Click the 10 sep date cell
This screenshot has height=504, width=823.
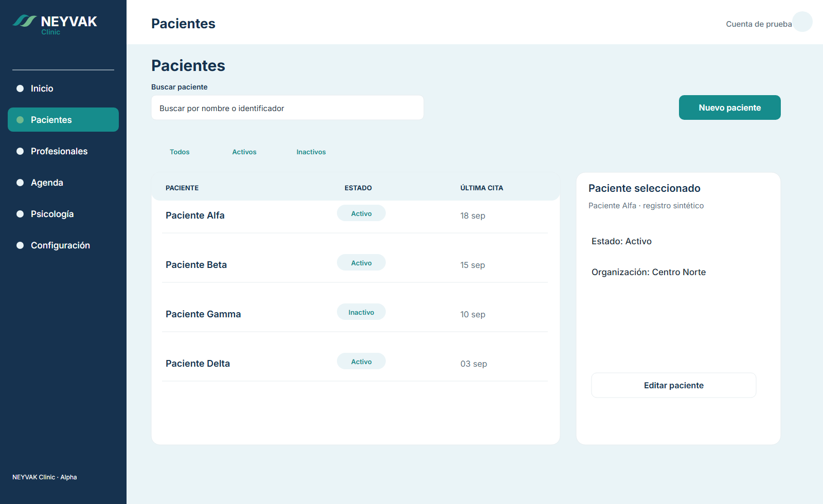click(x=473, y=315)
